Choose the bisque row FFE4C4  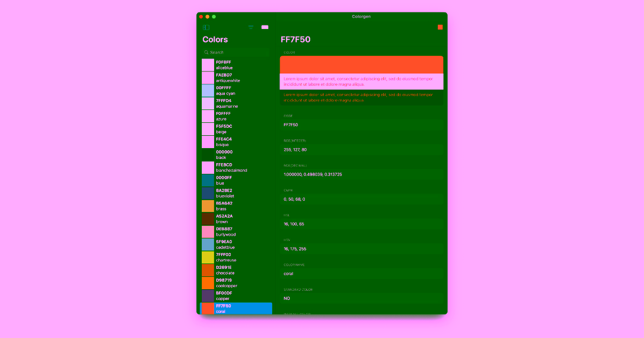[236, 142]
